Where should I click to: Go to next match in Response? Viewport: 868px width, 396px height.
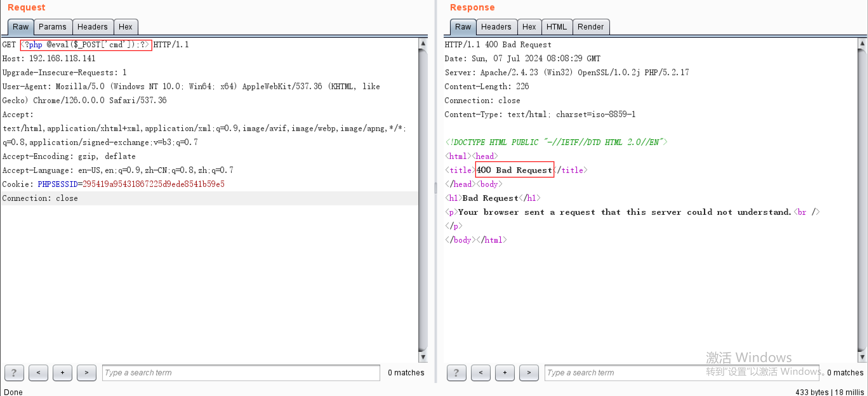pos(529,373)
